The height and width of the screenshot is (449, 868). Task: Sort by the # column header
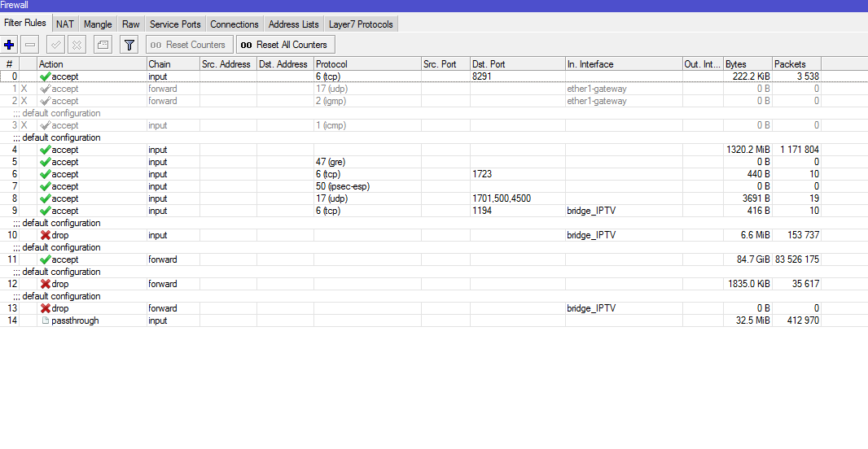coord(10,64)
